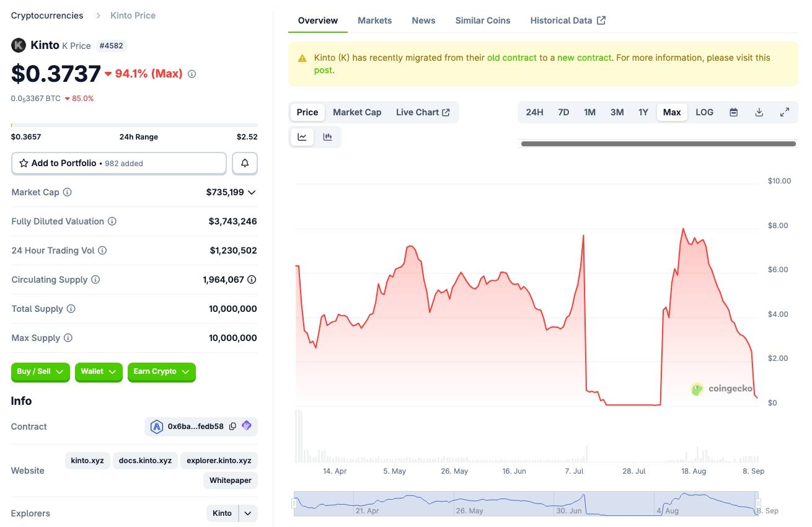The height and width of the screenshot is (527, 812).
Task: Click info icon next to 94.1% (Max)
Action: click(x=192, y=74)
